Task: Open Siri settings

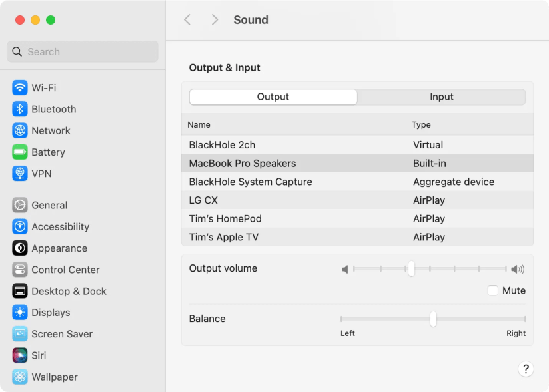Action: pyautogui.click(x=39, y=355)
